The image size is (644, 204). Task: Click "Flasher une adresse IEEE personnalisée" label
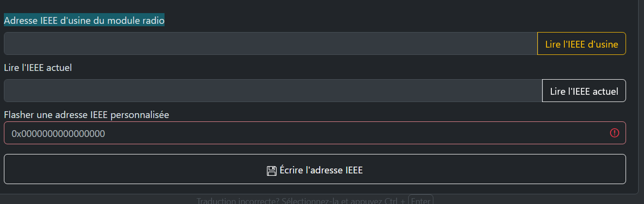(x=86, y=115)
